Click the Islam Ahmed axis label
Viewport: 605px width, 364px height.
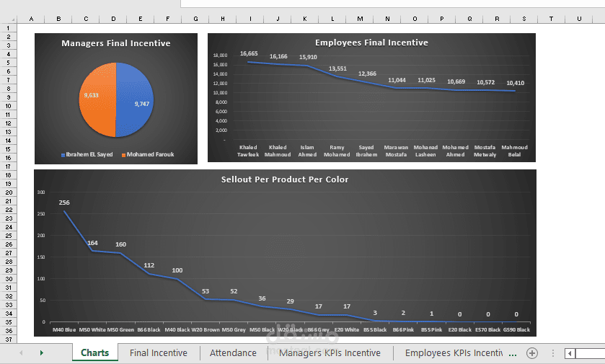(x=307, y=151)
